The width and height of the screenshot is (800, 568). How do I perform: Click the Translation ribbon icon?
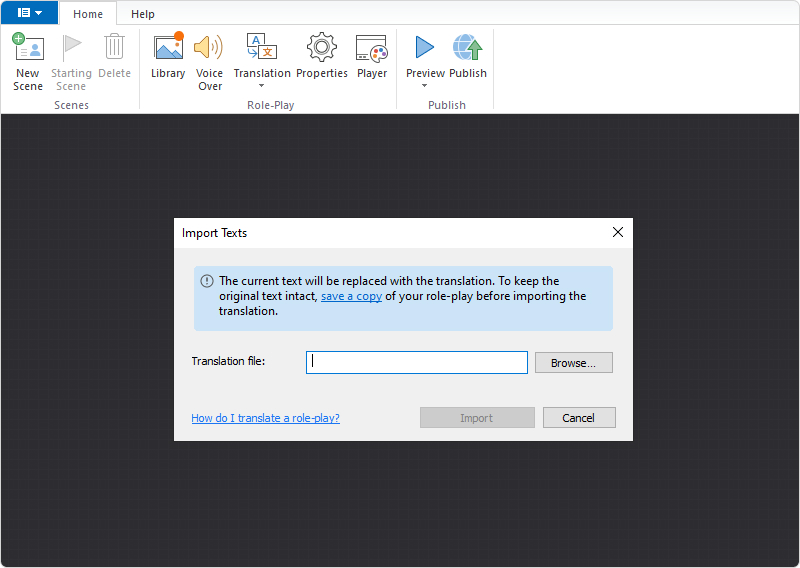(261, 48)
